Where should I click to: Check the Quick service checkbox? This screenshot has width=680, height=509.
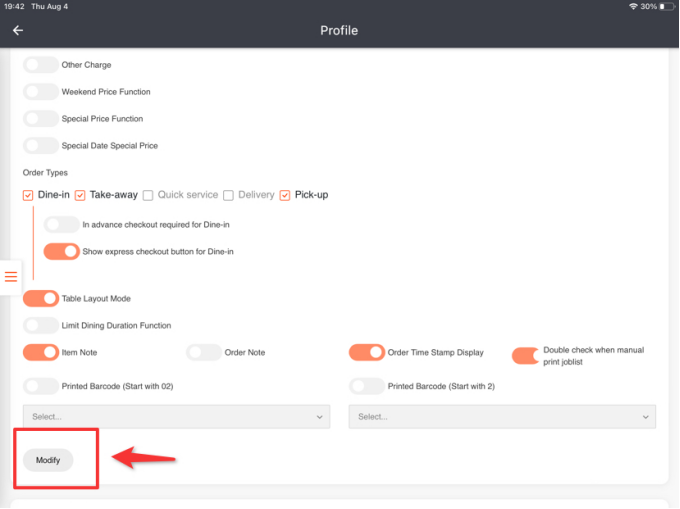[x=148, y=195]
